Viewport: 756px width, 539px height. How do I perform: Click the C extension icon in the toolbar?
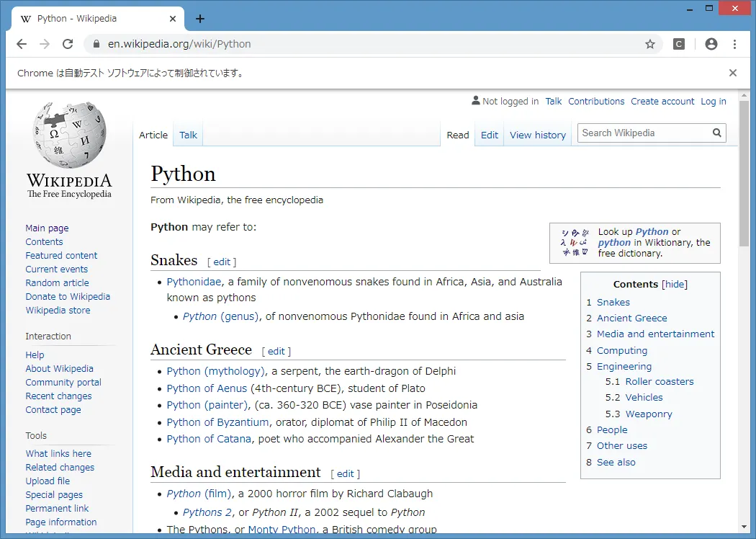coord(678,44)
